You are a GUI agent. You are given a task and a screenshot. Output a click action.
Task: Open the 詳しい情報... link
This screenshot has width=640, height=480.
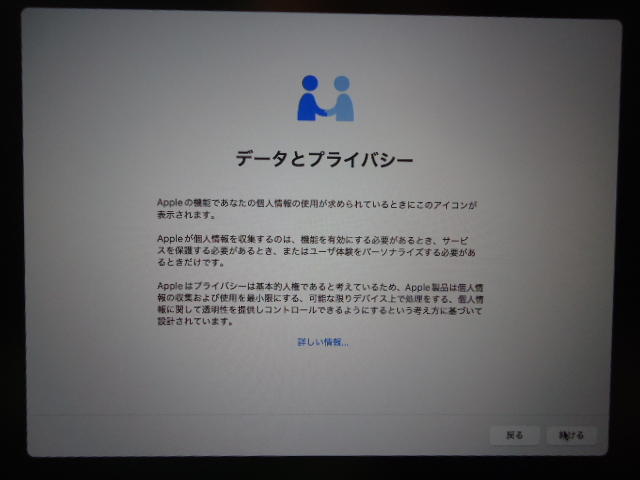323,342
